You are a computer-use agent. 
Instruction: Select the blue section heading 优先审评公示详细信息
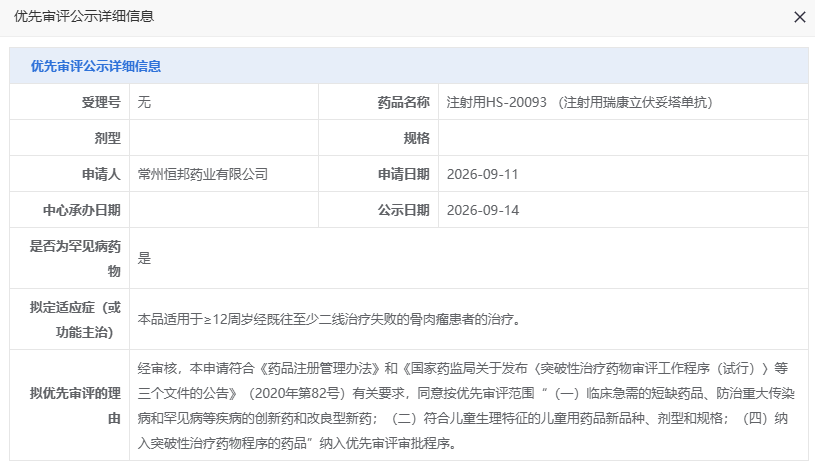pyautogui.click(x=96, y=66)
